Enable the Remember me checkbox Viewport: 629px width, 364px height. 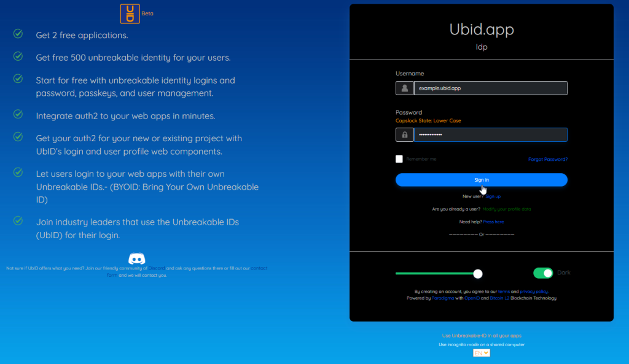click(x=399, y=159)
